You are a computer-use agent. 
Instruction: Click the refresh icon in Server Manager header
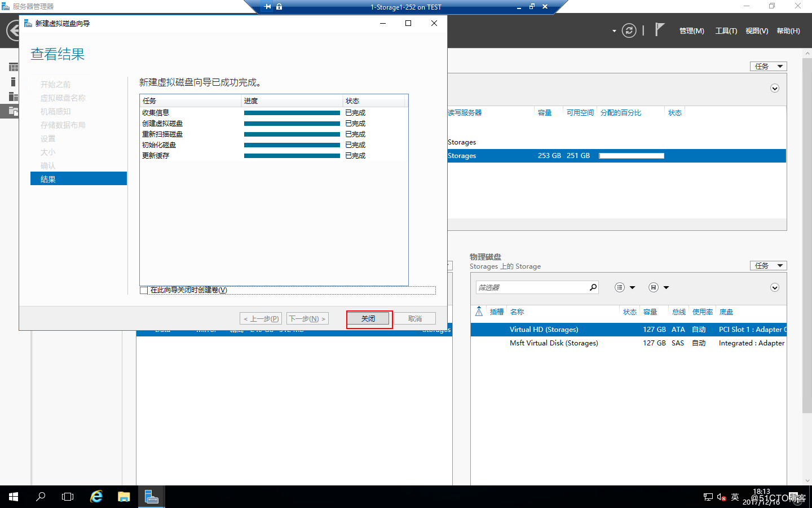click(x=629, y=30)
